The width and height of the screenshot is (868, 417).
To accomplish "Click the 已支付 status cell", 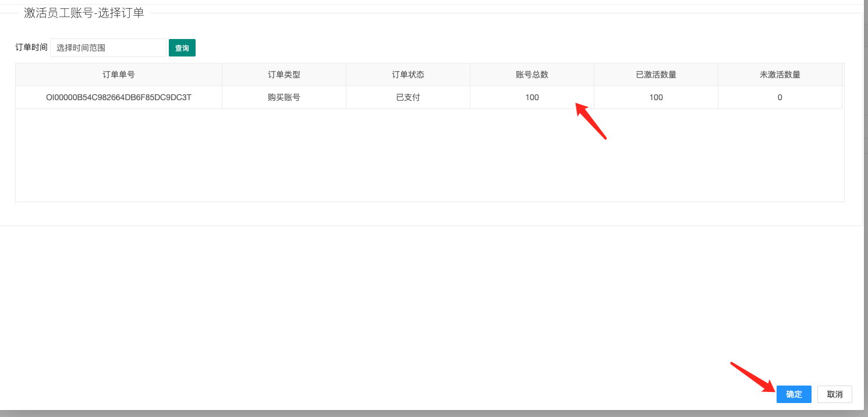I will click(x=408, y=97).
